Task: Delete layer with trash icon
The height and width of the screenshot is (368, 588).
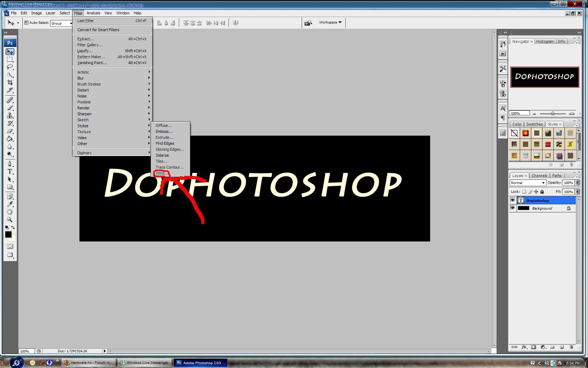Action: [571, 347]
